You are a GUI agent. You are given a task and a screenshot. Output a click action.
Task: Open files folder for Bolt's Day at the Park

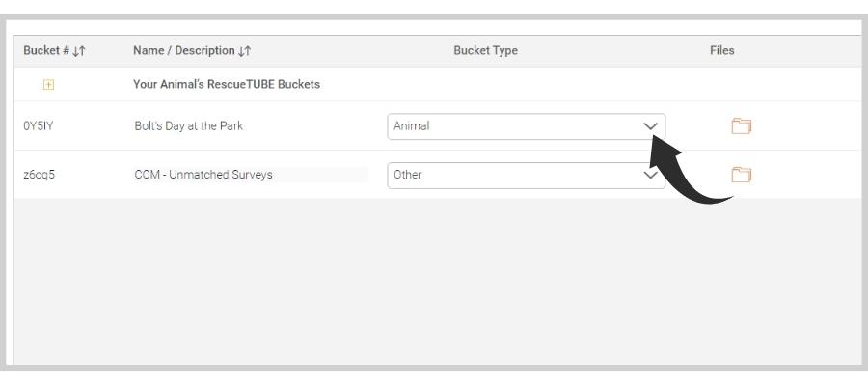coord(741,126)
